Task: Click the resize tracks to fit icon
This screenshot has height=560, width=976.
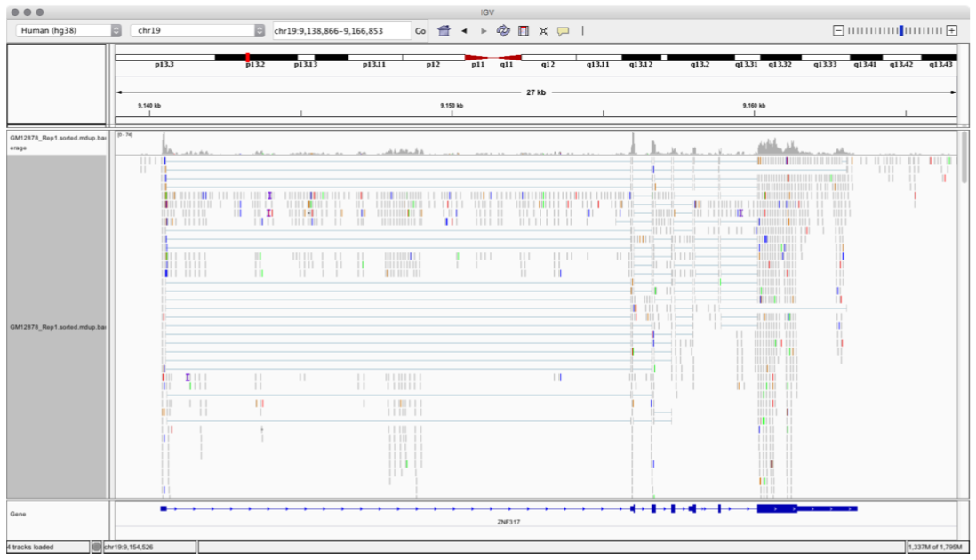Action: [543, 30]
